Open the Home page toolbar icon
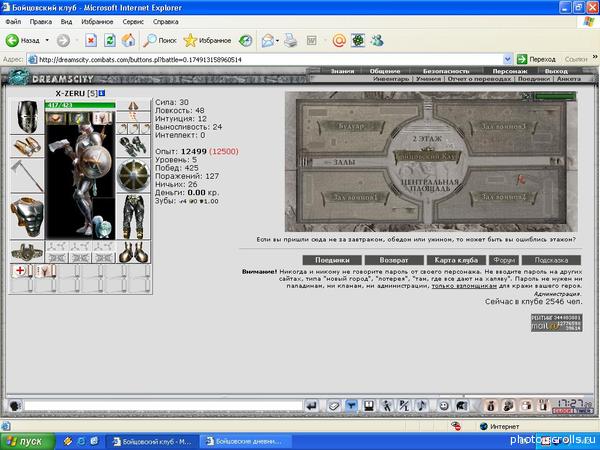 point(129,40)
